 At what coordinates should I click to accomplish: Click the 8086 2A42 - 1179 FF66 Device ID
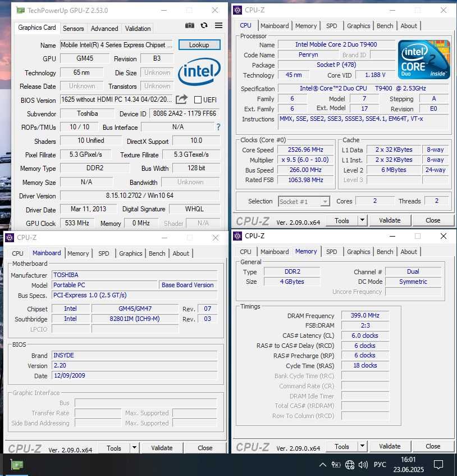pos(184,114)
